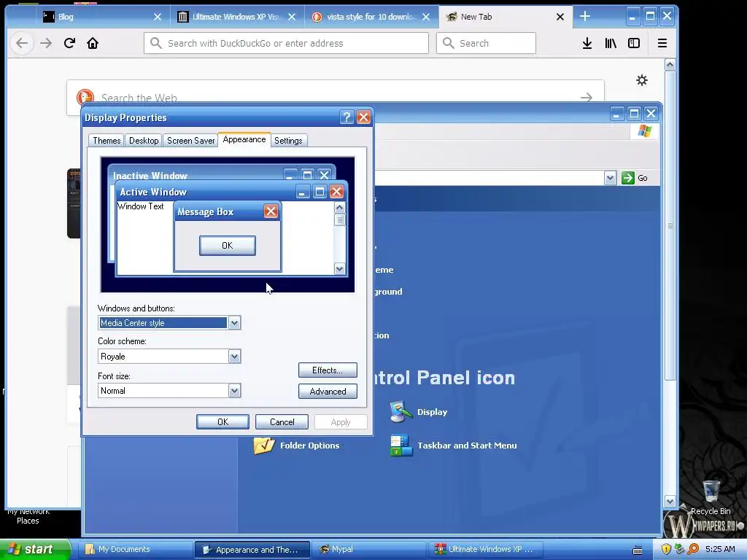
Task: Switch to the Screen Saver tab
Action: click(190, 141)
